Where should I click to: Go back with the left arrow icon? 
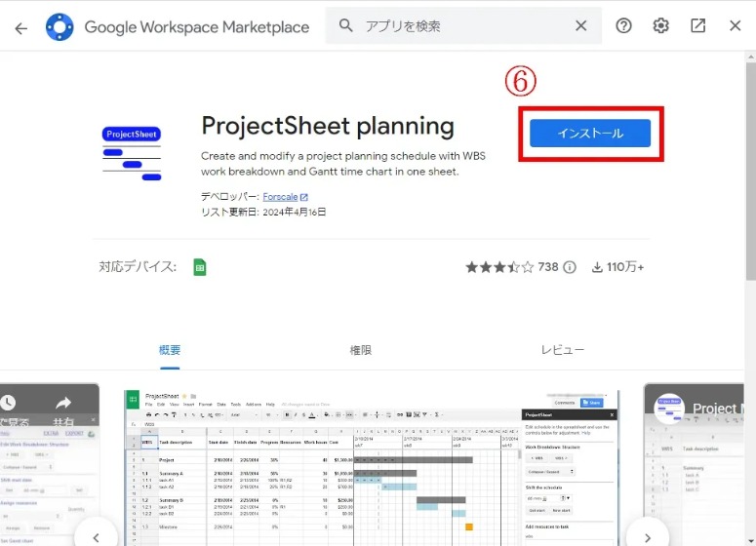[21, 28]
